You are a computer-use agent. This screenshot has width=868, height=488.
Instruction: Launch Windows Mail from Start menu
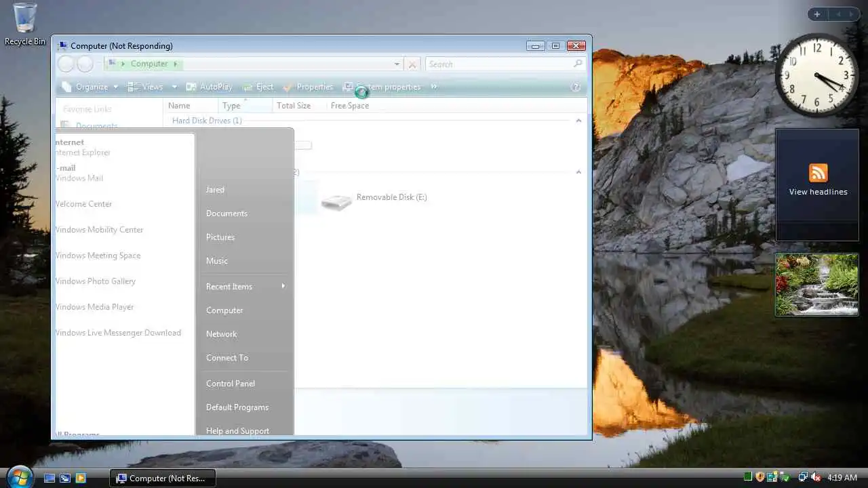(x=79, y=174)
